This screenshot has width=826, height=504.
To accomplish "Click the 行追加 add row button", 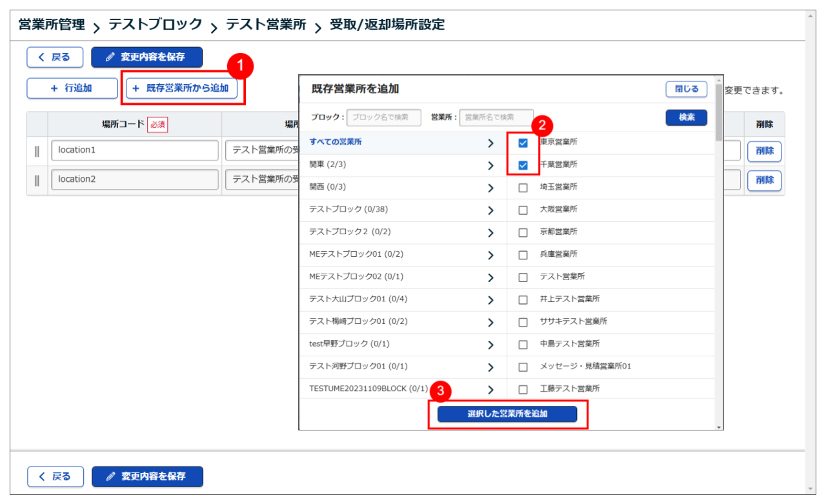I will pyautogui.click(x=72, y=88).
